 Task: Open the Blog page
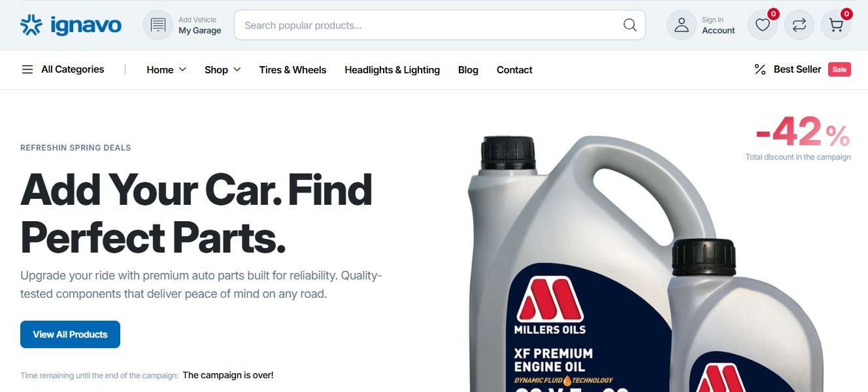[x=468, y=69]
